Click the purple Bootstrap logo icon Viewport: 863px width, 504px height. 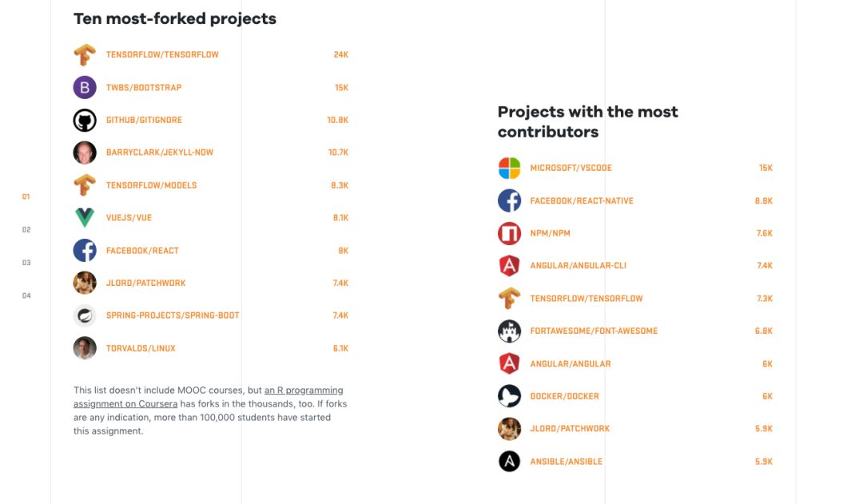click(x=85, y=88)
